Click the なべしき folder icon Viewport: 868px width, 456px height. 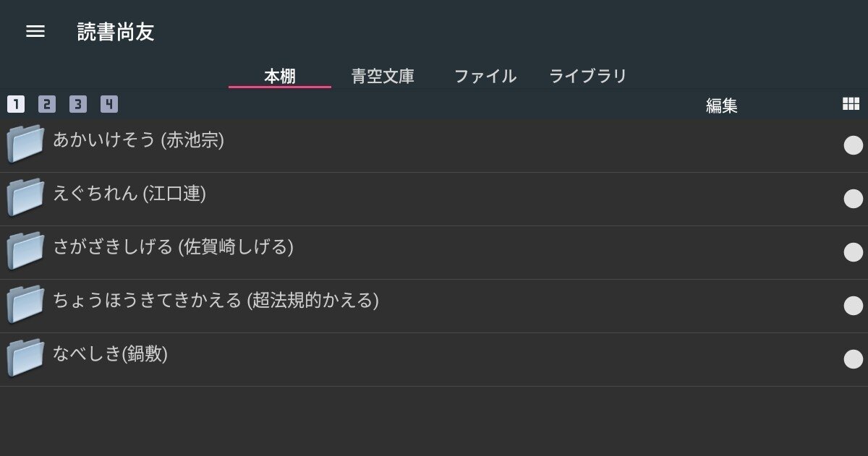coord(26,357)
